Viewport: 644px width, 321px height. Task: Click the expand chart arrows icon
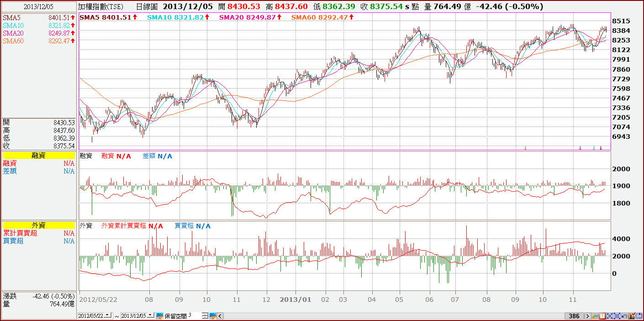[617, 316]
